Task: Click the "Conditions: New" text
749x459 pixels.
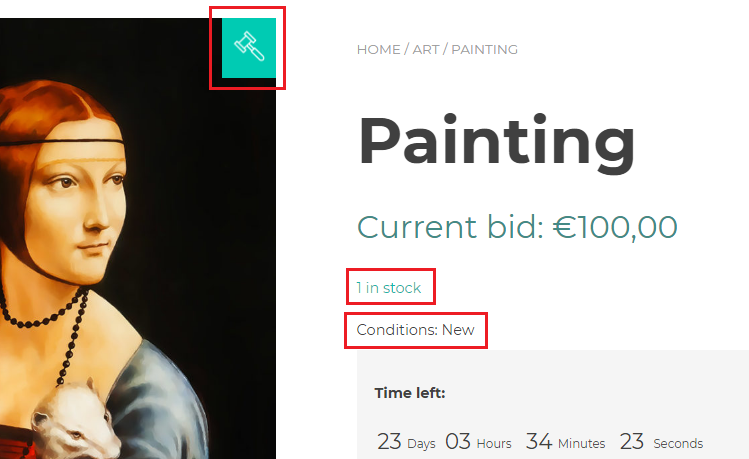Action: (415, 330)
